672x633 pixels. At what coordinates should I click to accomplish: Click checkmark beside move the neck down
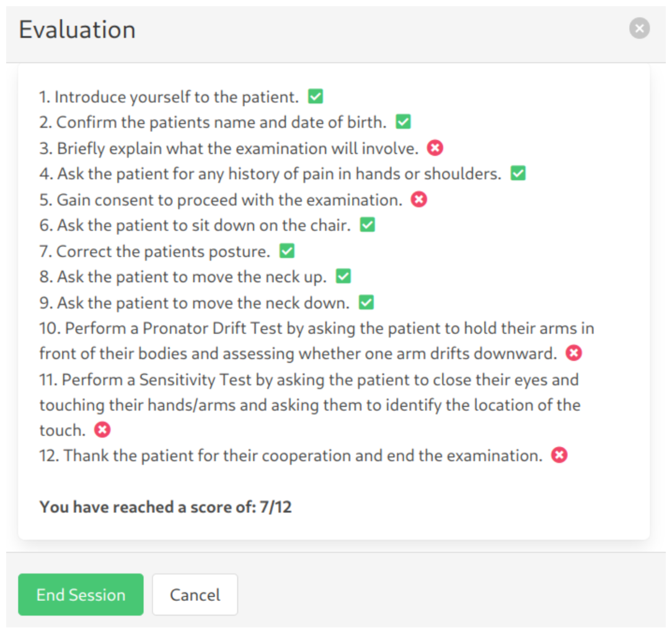click(366, 303)
